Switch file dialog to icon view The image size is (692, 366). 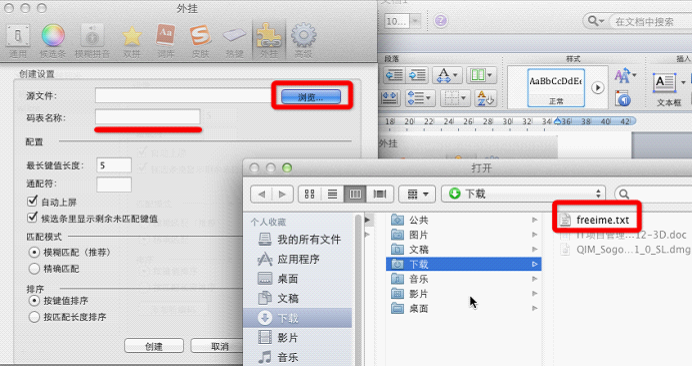(310, 194)
